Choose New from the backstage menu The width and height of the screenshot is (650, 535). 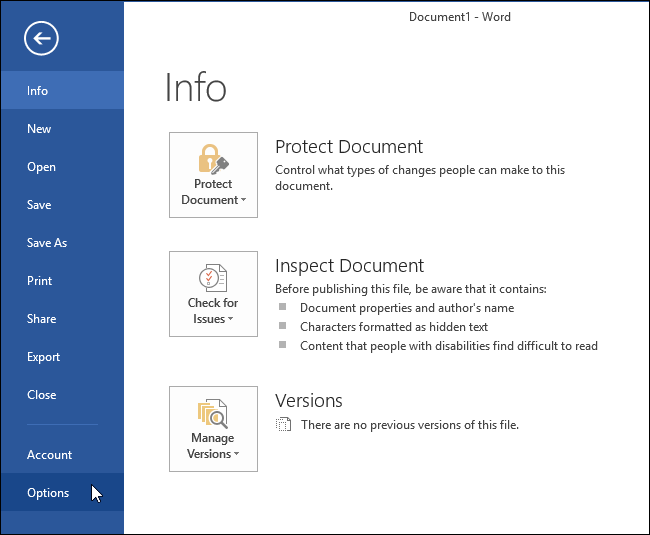(39, 129)
